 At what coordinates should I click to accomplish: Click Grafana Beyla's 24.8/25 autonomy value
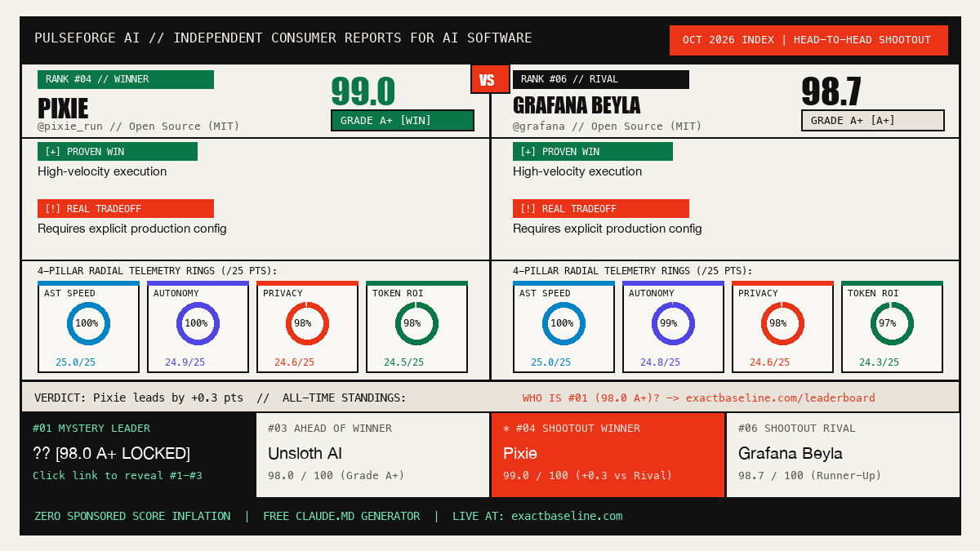coord(660,362)
